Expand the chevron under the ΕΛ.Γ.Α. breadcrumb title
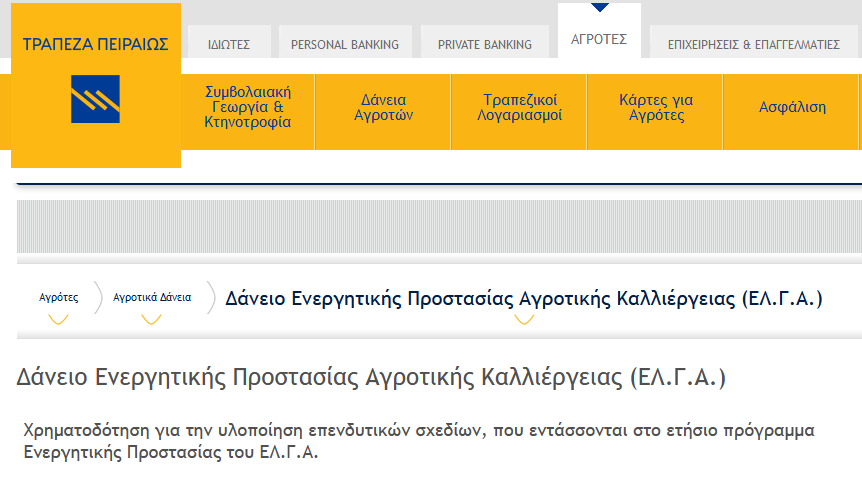The width and height of the screenshot is (862, 498). [x=524, y=320]
